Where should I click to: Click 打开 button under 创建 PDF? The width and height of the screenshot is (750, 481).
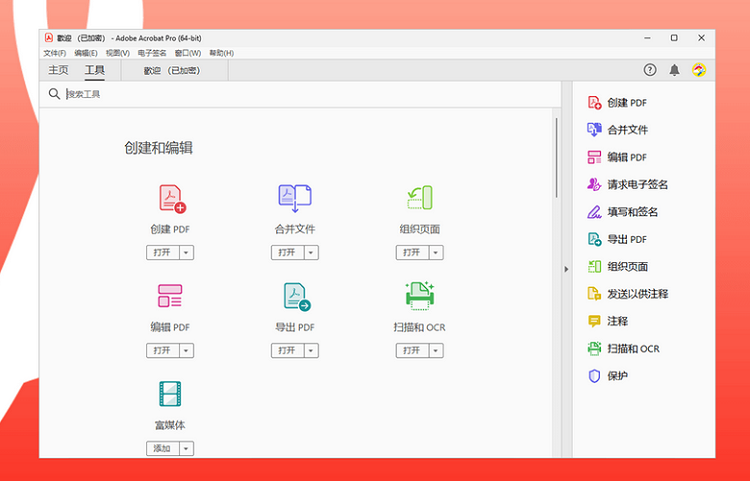click(x=163, y=252)
